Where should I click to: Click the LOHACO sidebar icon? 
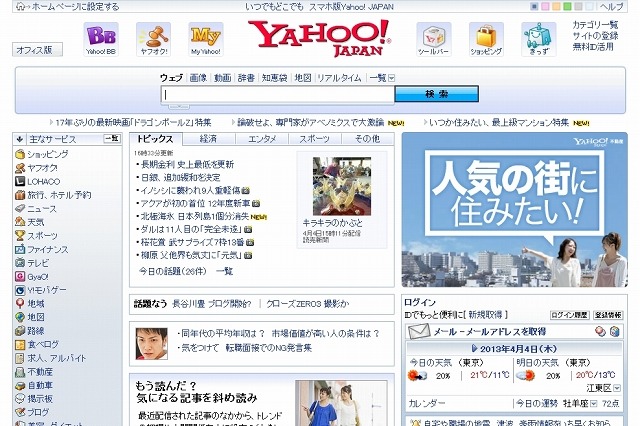click(x=20, y=181)
